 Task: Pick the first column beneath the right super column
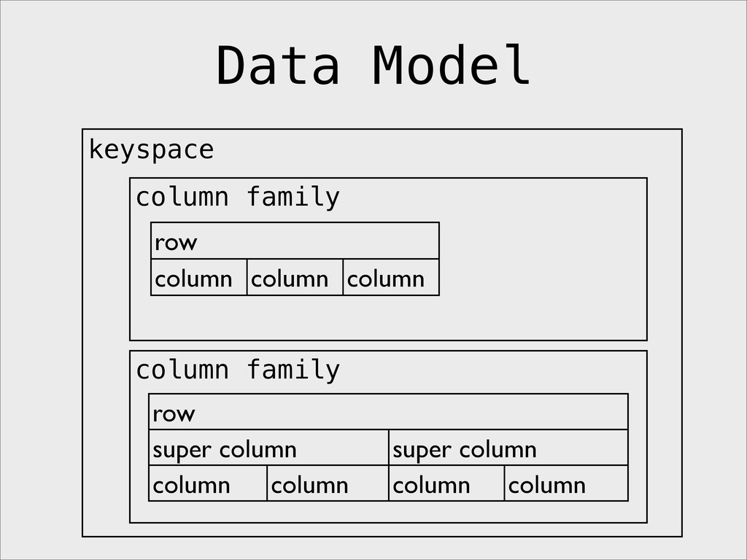pos(446,483)
